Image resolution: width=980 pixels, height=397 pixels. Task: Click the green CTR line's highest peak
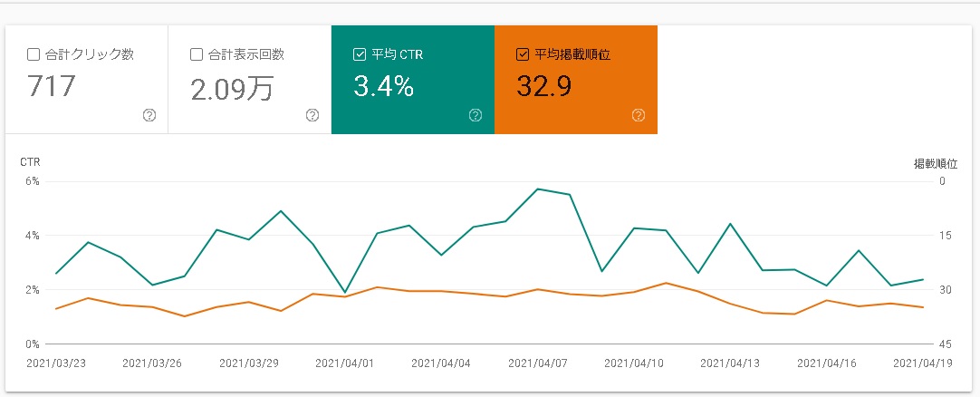pyautogui.click(x=537, y=189)
